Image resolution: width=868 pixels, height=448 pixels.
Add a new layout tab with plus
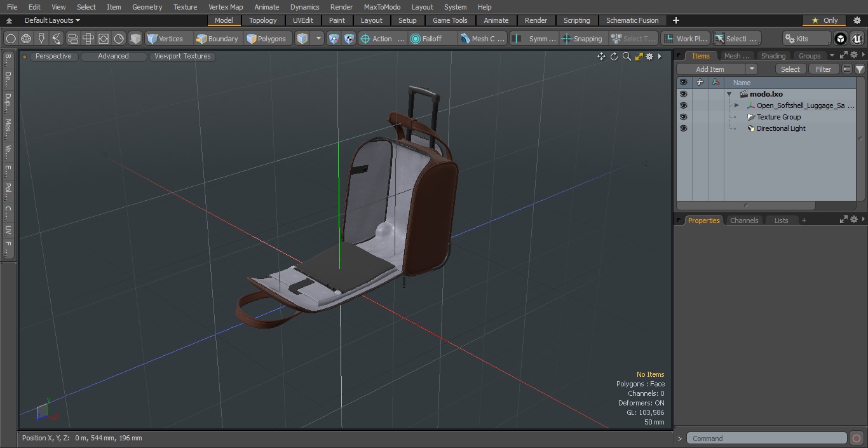point(675,20)
